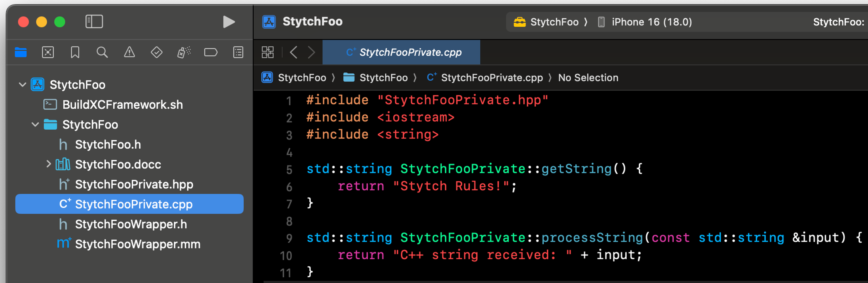
Task: Show the Issue navigator warning icon
Action: [x=129, y=52]
